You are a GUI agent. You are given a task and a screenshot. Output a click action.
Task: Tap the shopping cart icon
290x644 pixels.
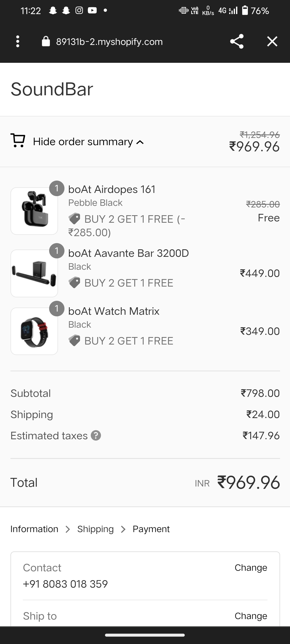[x=18, y=141]
